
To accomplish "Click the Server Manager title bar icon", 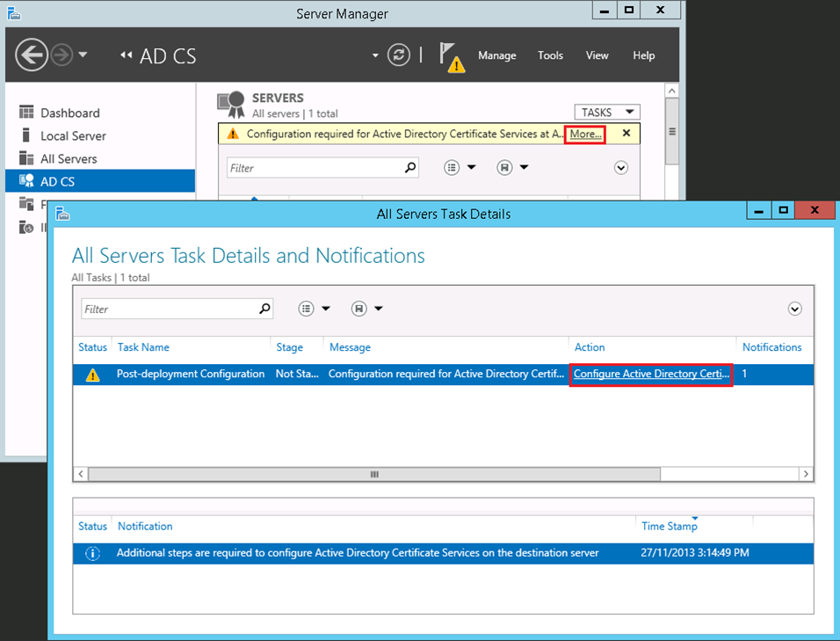I will (x=14, y=13).
